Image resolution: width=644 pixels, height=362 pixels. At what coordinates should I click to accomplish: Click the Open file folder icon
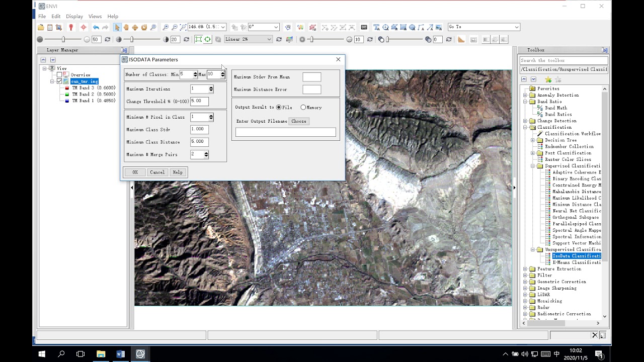click(41, 27)
